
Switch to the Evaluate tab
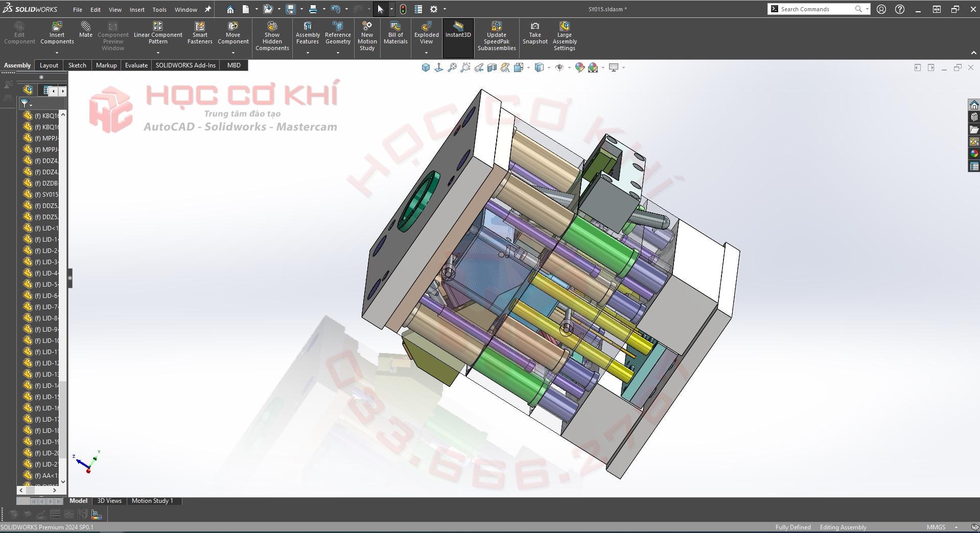point(136,65)
